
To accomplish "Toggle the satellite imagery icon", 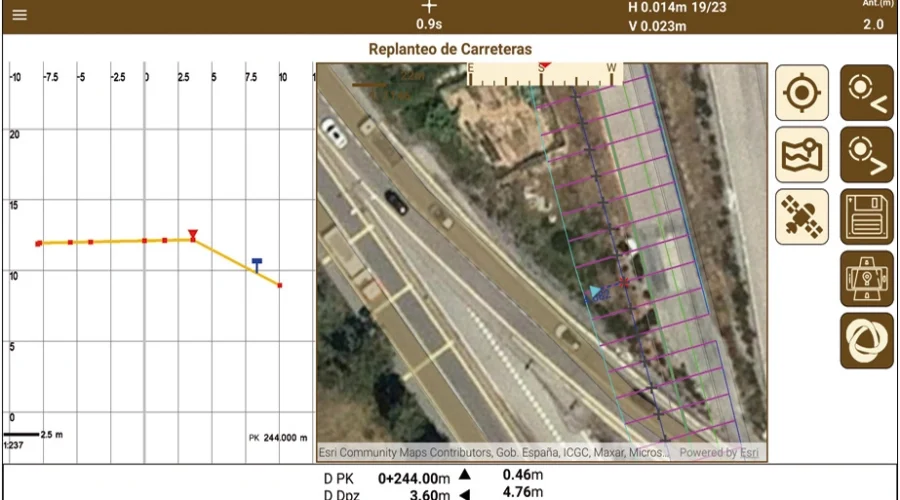I will [x=801, y=216].
